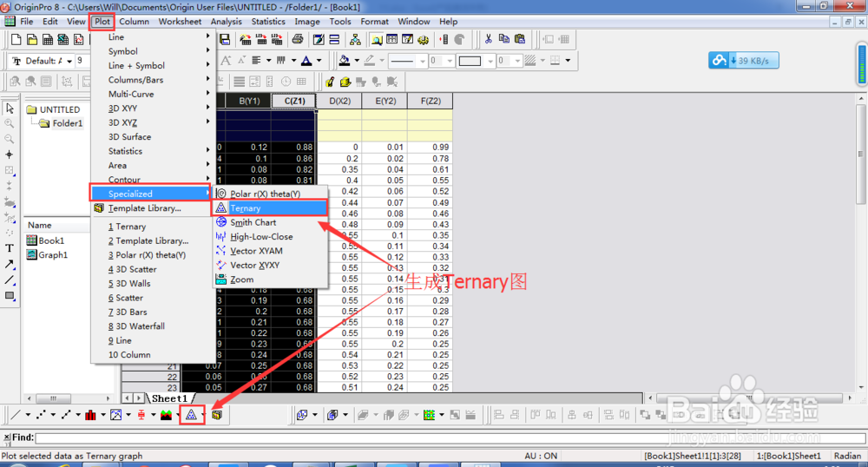The height and width of the screenshot is (467, 868).
Task: Select recent item 8 3D Waterfall
Action: [154, 326]
